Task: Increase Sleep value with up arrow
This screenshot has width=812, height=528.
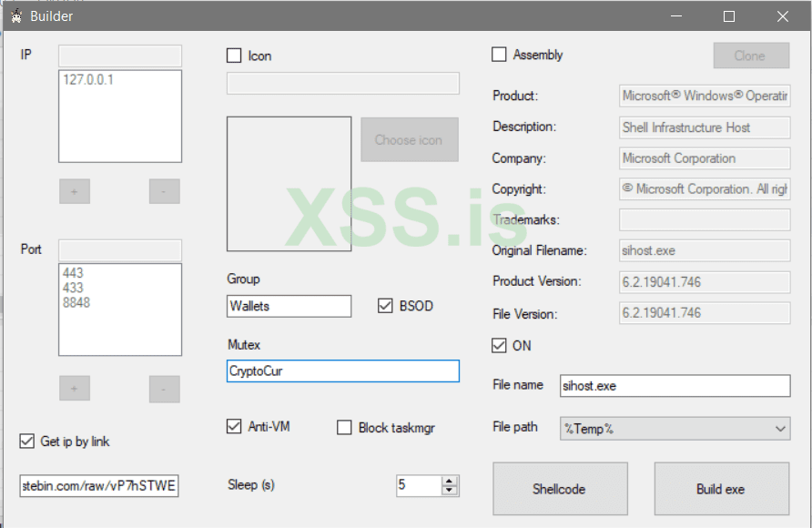Action: pyautogui.click(x=450, y=481)
